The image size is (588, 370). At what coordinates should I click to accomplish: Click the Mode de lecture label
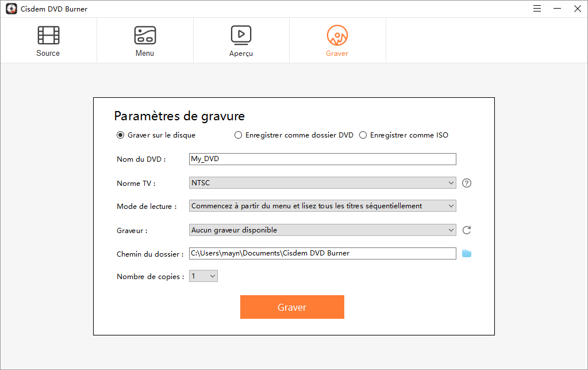click(x=146, y=207)
